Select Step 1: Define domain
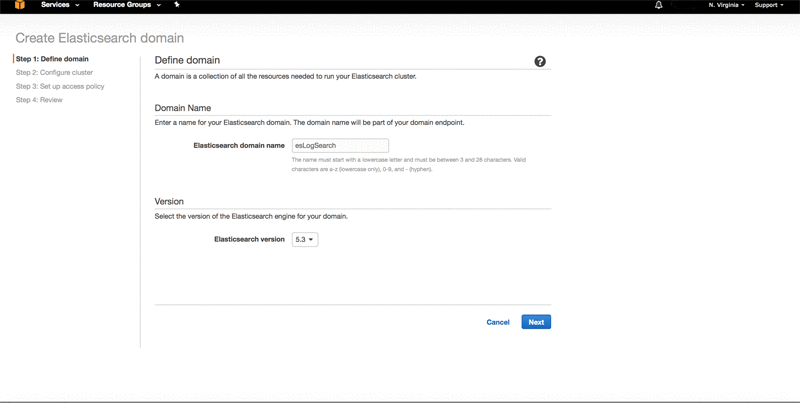800x403 pixels. click(x=52, y=59)
